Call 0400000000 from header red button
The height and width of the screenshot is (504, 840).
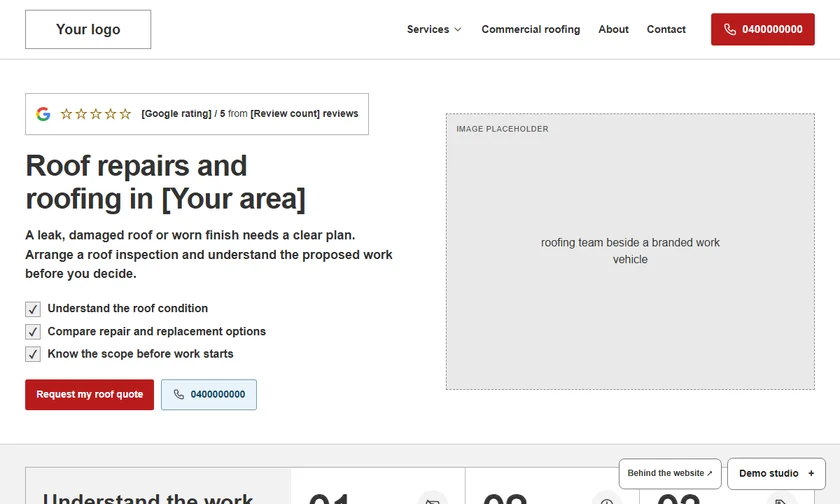[x=763, y=29]
